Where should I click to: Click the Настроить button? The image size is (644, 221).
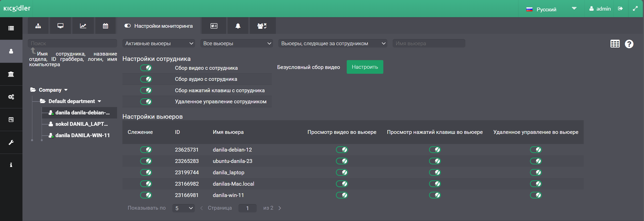(x=365, y=67)
